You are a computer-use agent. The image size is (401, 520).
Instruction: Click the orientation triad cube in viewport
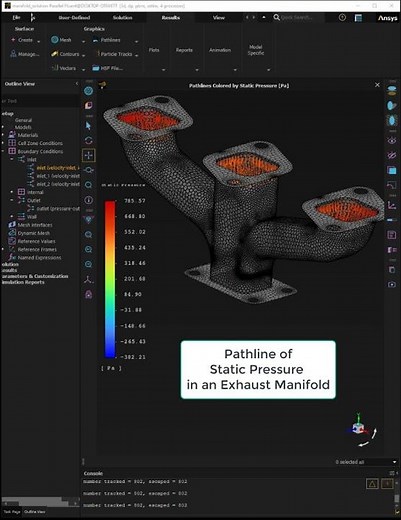click(358, 427)
